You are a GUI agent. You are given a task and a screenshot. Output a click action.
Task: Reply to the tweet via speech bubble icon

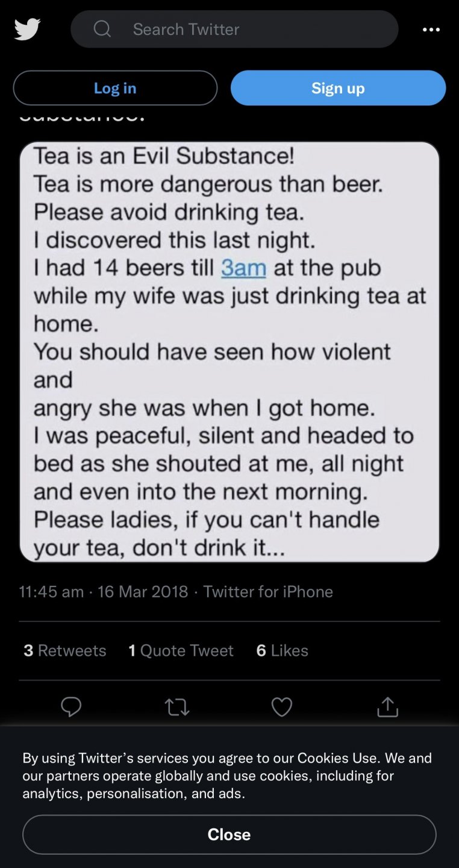coord(71,706)
